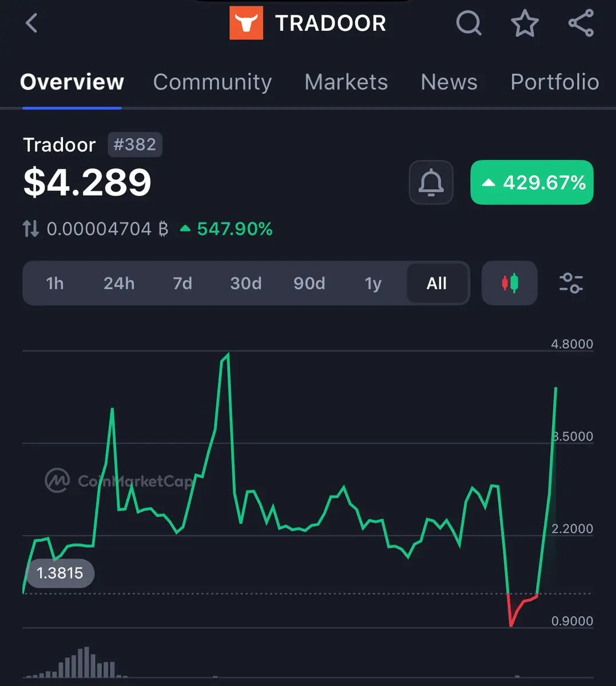Tap the 0.9000 axis label
Screen dimensions: 616x686
pyautogui.click(x=572, y=621)
